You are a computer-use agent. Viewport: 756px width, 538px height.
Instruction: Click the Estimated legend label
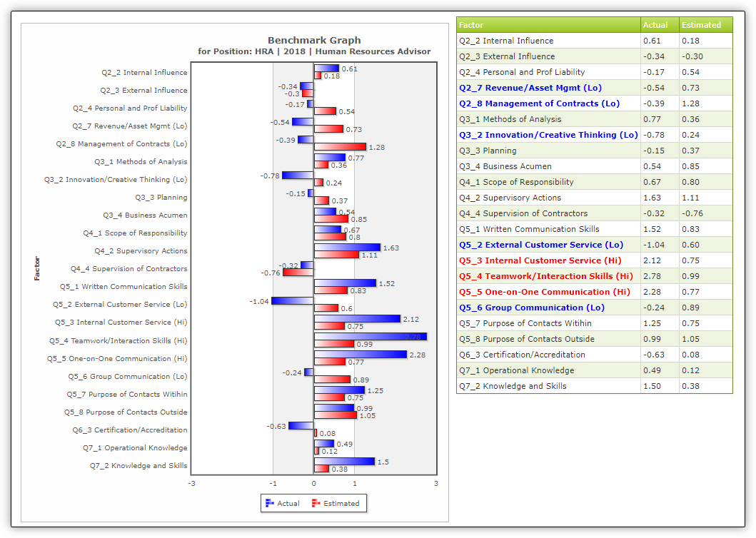click(341, 503)
